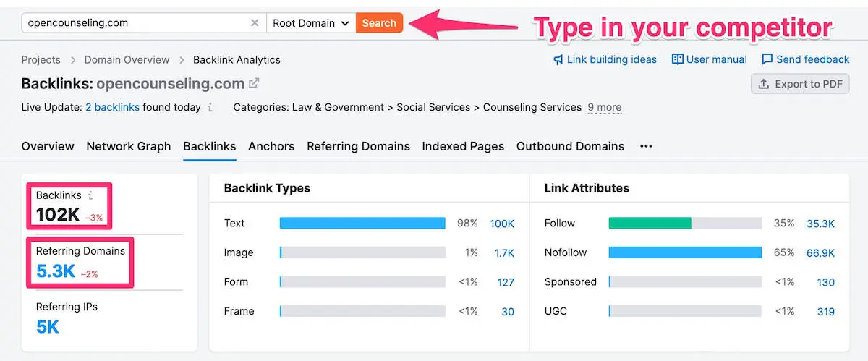Screen dimensions: 868x361
Task: Click the User manual book icon
Action: tap(677, 59)
